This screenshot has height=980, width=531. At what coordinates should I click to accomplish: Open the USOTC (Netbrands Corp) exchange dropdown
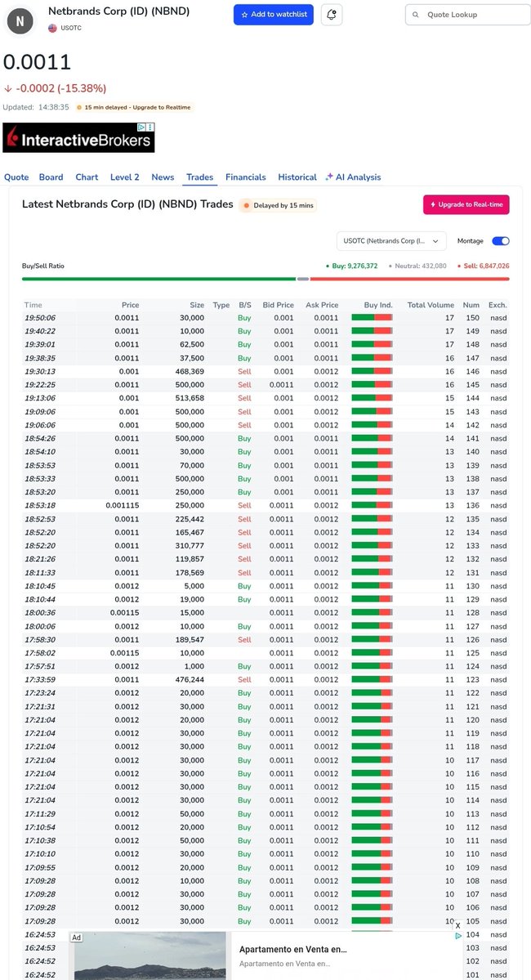391,240
